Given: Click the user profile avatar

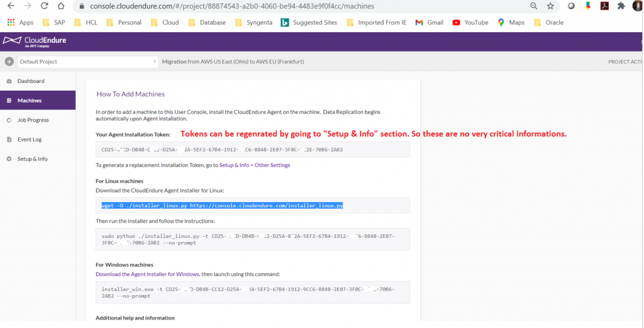Looking at the screenshot, I should point(637,6).
